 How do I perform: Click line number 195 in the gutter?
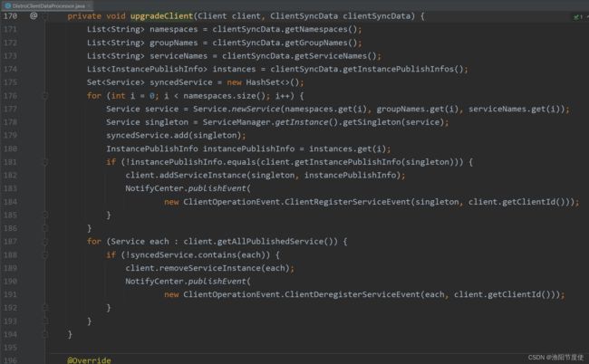tap(10, 348)
